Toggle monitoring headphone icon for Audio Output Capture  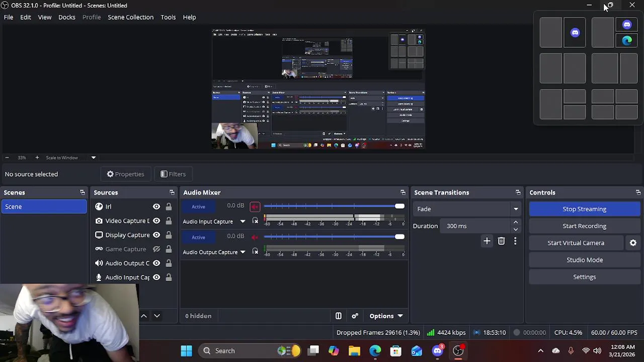click(255, 251)
